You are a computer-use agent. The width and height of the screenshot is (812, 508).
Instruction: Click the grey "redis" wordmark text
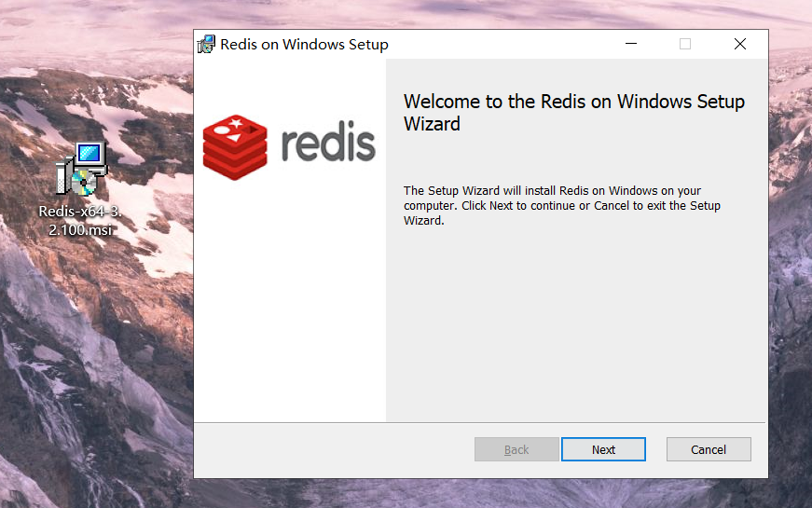[328, 142]
